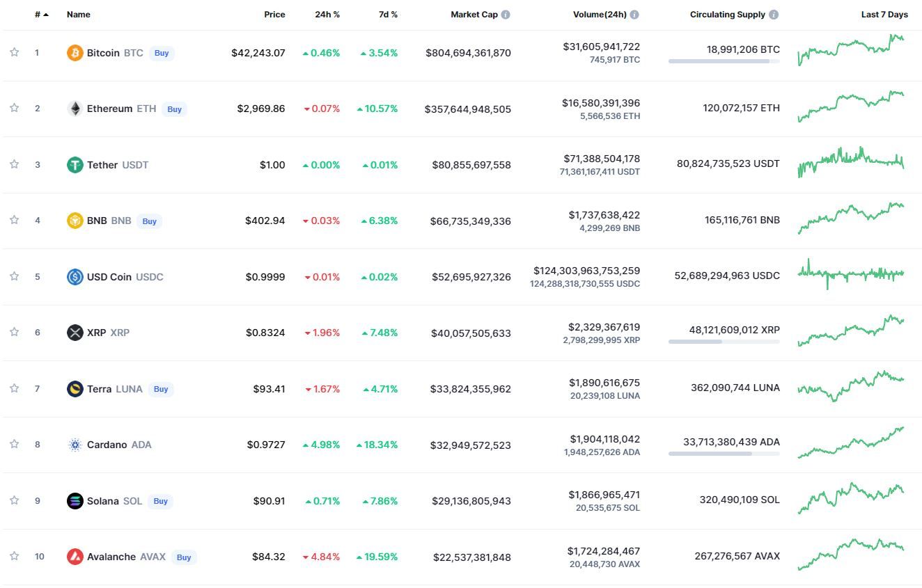This screenshot has width=922, height=588.
Task: Open the USD Coin page link
Action: (x=125, y=277)
